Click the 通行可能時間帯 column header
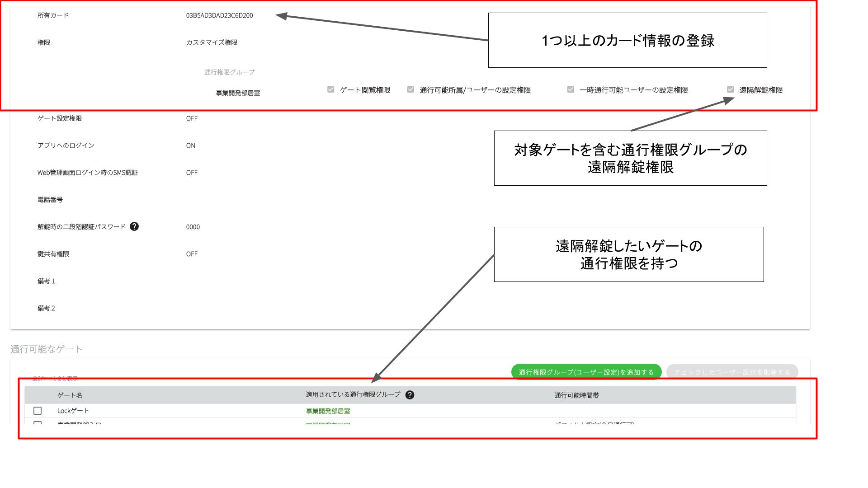The image size is (868, 488). (577, 395)
